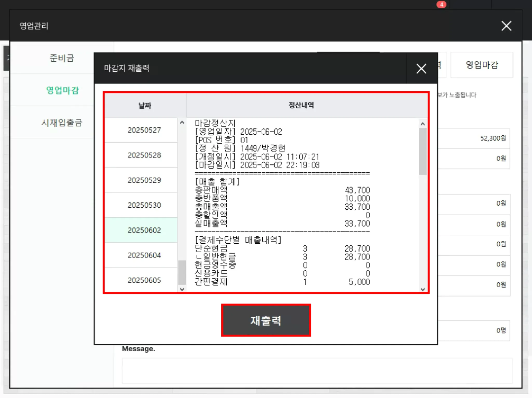Viewport: 532px width, 398px height.
Task: Click the Message input field
Action: coord(317,370)
